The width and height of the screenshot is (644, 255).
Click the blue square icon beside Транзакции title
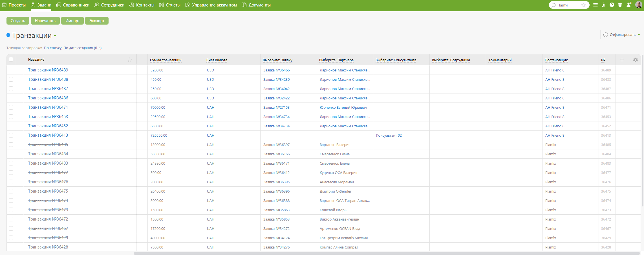coord(8,35)
